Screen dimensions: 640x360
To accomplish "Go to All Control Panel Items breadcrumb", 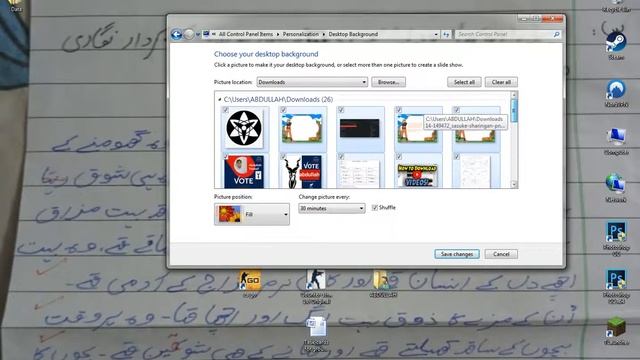I will pyautogui.click(x=246, y=34).
